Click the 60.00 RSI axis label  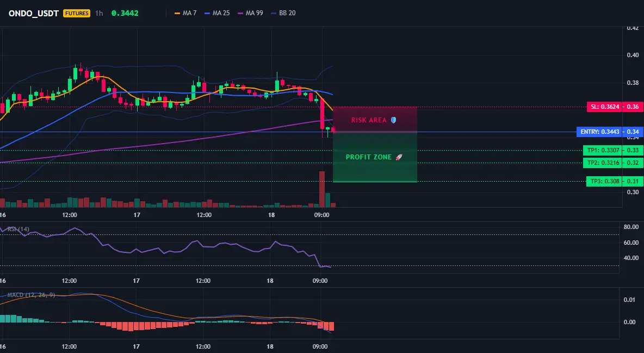[631, 243]
